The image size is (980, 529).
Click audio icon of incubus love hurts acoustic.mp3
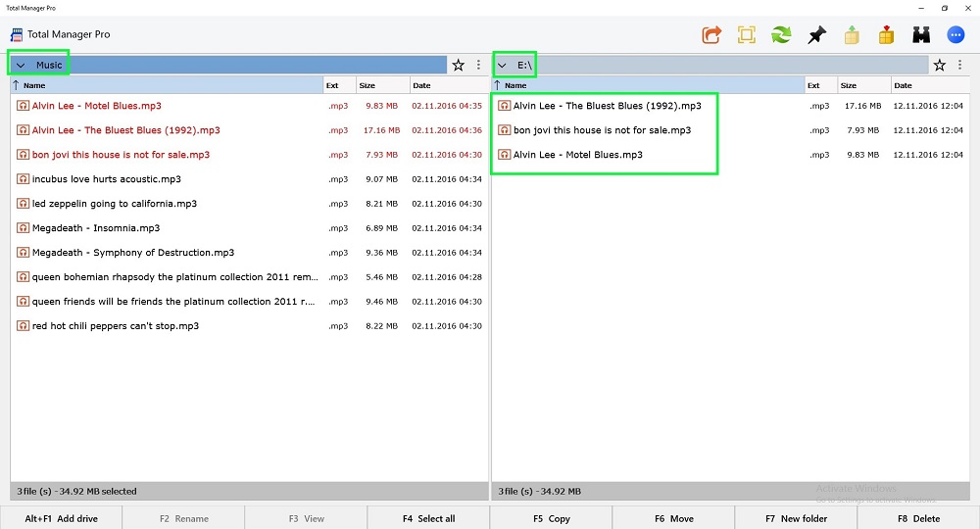pyautogui.click(x=23, y=179)
